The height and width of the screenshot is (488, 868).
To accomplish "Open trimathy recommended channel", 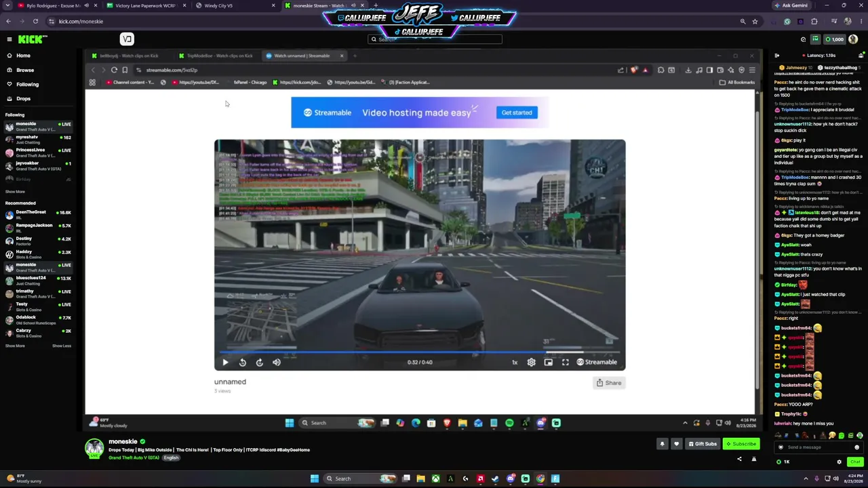I will [x=38, y=293].
